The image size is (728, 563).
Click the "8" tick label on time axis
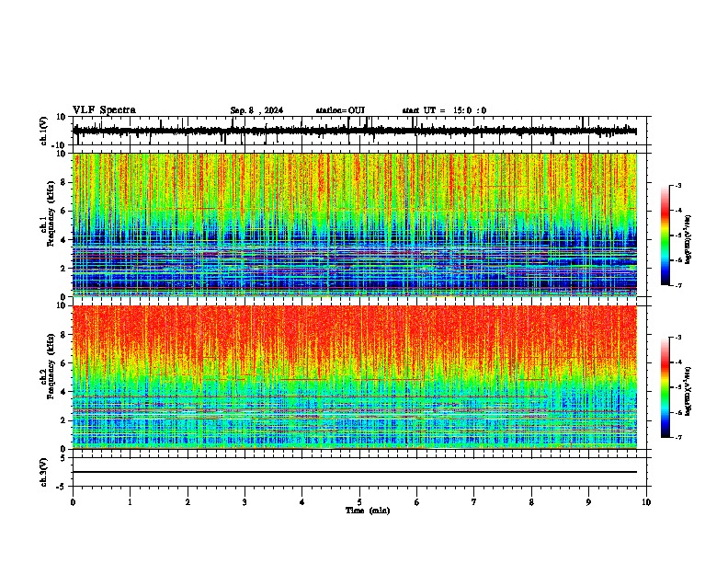531,502
